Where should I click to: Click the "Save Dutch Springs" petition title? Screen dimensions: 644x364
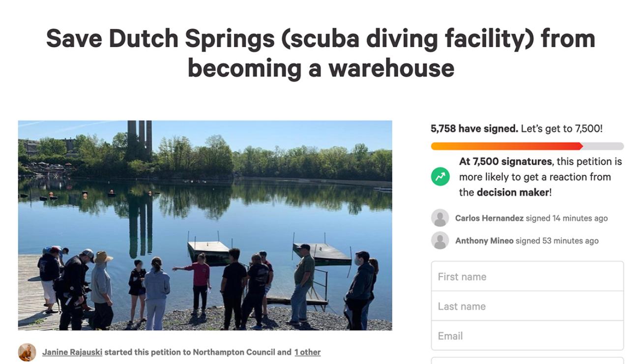tap(321, 53)
